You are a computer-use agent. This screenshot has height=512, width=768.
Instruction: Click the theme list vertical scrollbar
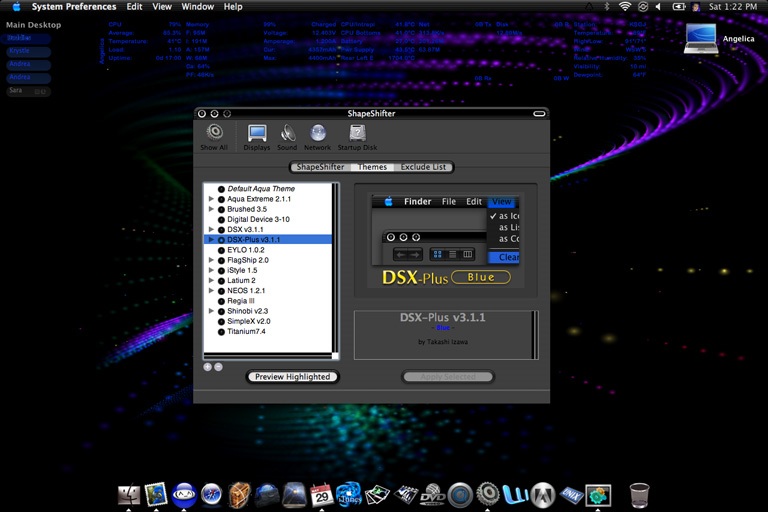pos(336,268)
